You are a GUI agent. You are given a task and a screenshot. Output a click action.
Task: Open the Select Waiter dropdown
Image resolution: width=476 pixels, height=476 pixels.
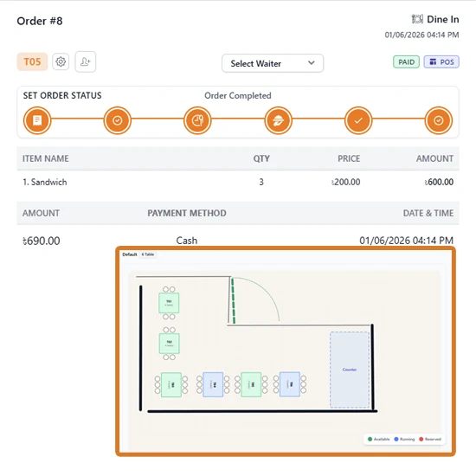tap(273, 63)
